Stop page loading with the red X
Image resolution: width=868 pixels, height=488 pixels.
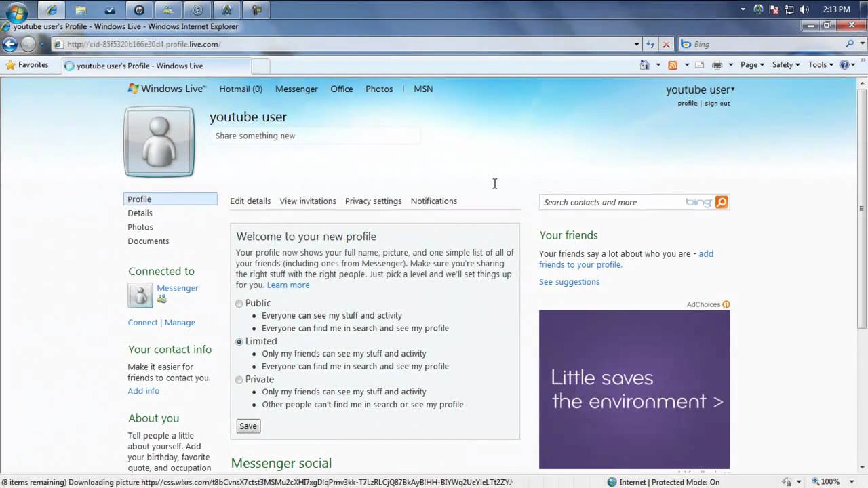666,44
